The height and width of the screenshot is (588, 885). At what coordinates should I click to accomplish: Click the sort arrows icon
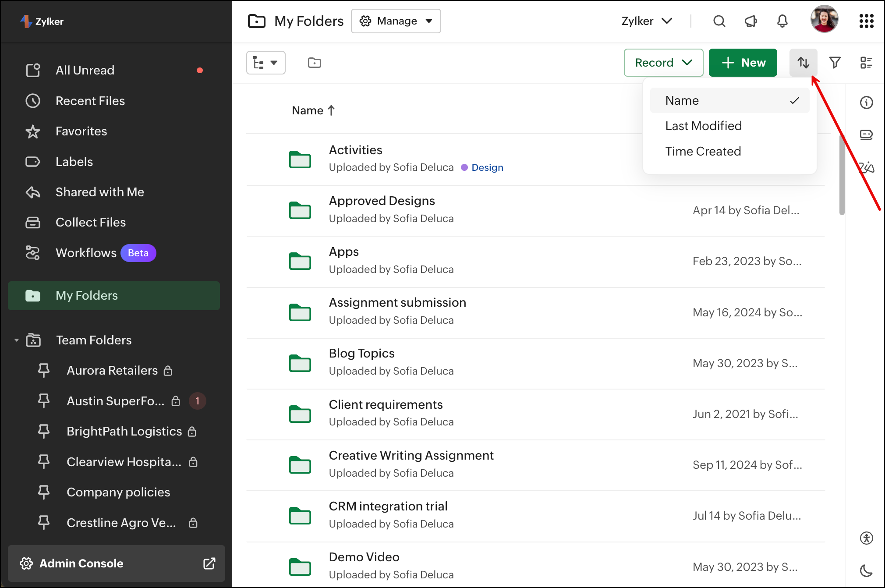click(x=803, y=63)
